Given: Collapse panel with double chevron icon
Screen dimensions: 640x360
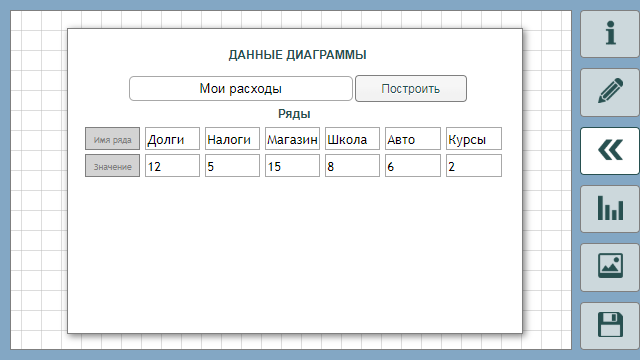Looking at the screenshot, I should pyautogui.click(x=610, y=151).
